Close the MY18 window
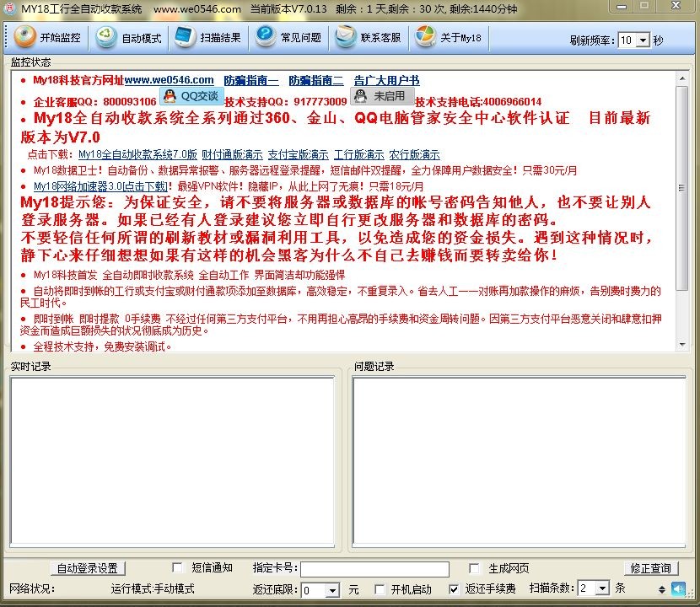Image resolution: width=700 pixels, height=607 pixels. pyautogui.click(x=676, y=6)
